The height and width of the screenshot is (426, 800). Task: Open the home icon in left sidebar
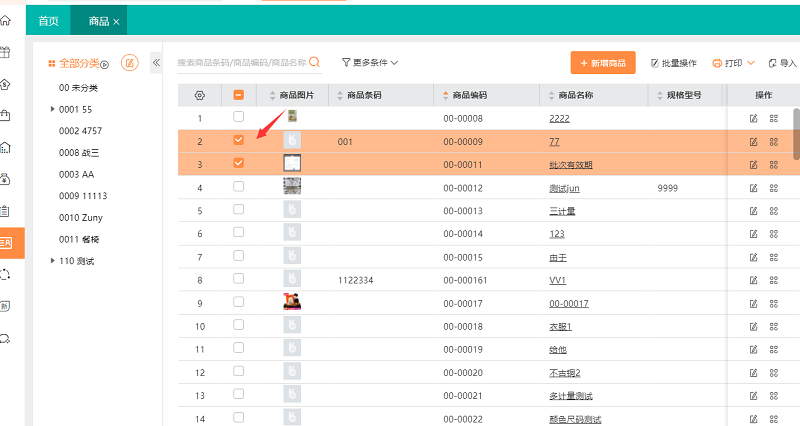[5, 21]
